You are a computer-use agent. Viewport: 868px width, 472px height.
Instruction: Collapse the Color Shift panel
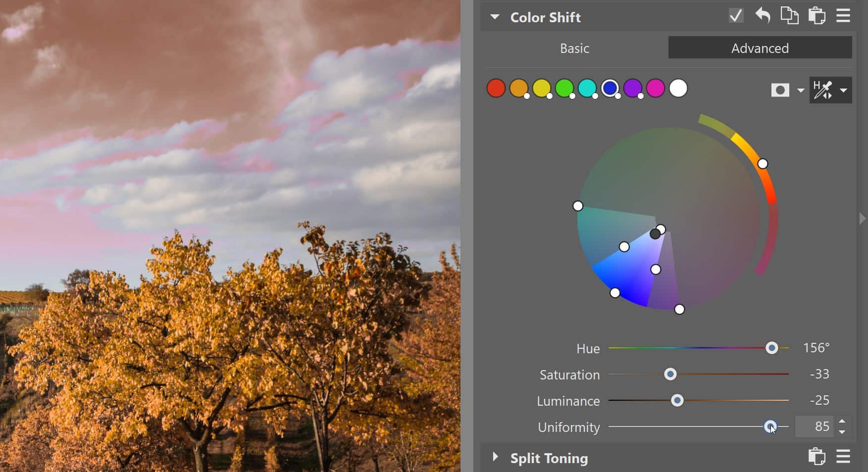click(495, 17)
